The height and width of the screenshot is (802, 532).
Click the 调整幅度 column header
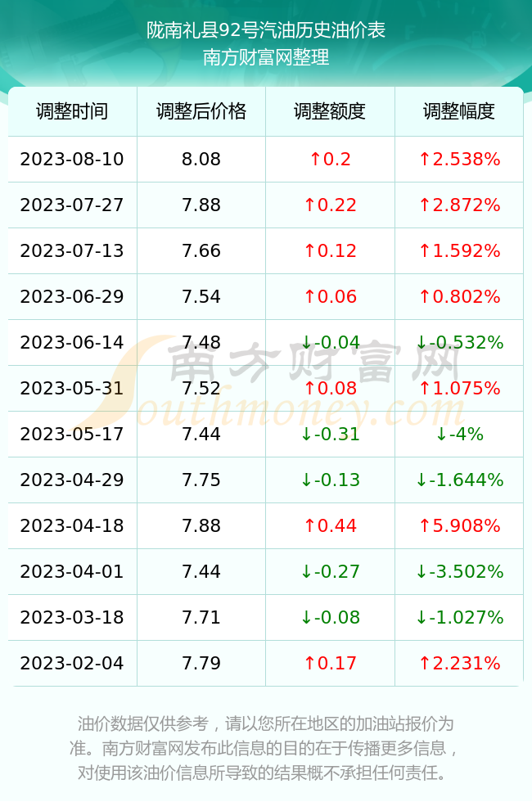point(459,111)
